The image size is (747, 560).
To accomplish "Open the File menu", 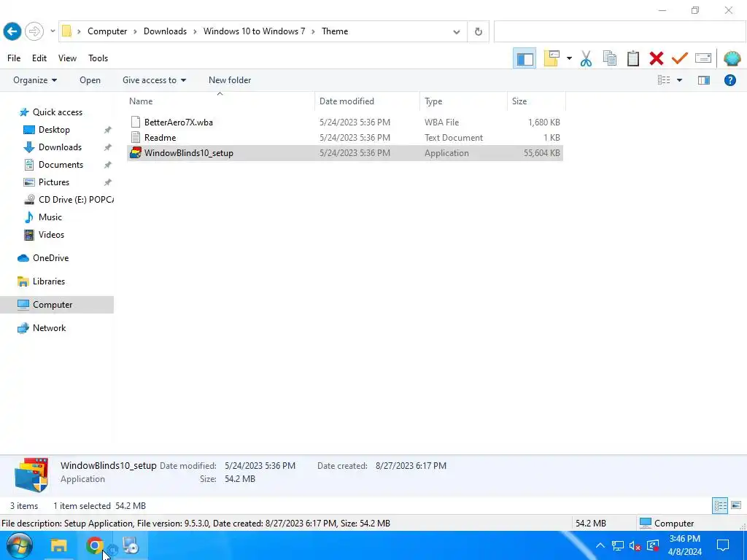I will coord(14,58).
